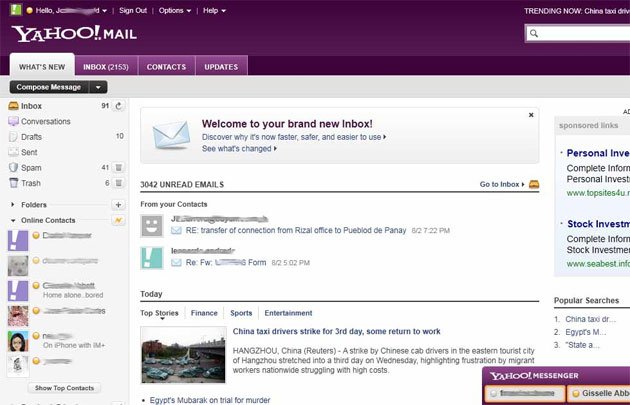This screenshot has height=405, width=630.
Task: Click the Sign Out link
Action: (x=132, y=10)
